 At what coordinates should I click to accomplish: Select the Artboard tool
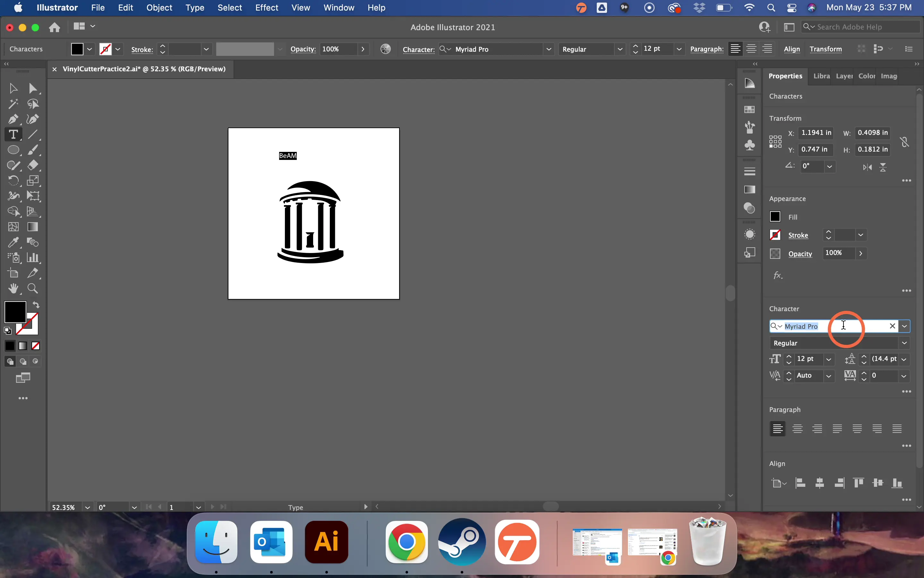[13, 273]
